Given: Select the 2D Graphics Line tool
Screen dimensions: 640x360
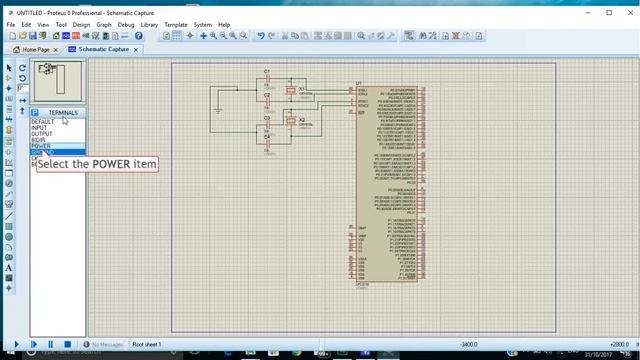Looking at the screenshot, I should coord(9,216).
